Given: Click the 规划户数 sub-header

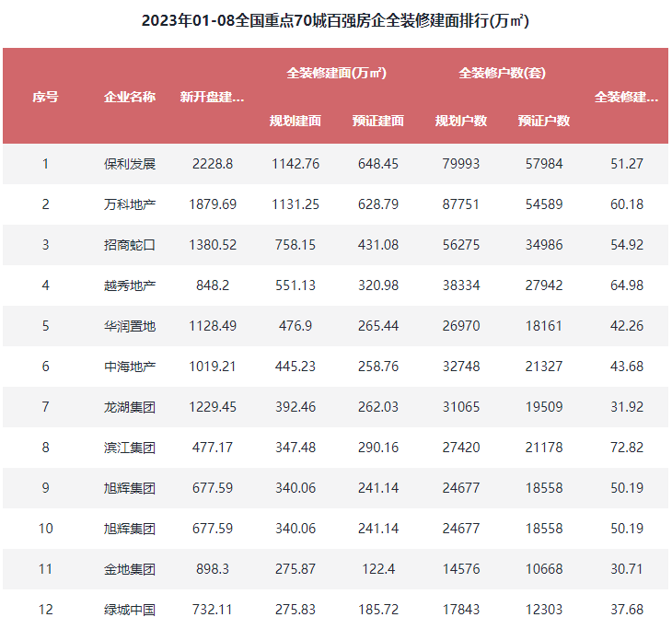Looking at the screenshot, I should tap(461, 121).
